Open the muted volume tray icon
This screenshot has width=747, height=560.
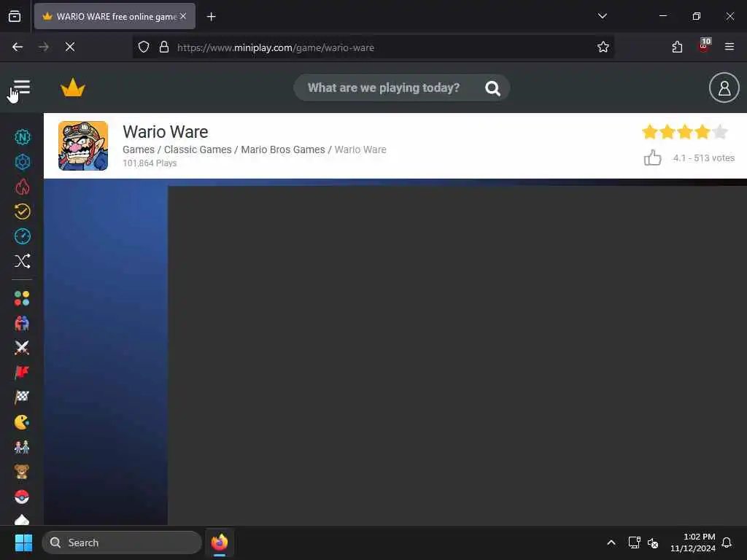coord(653,542)
